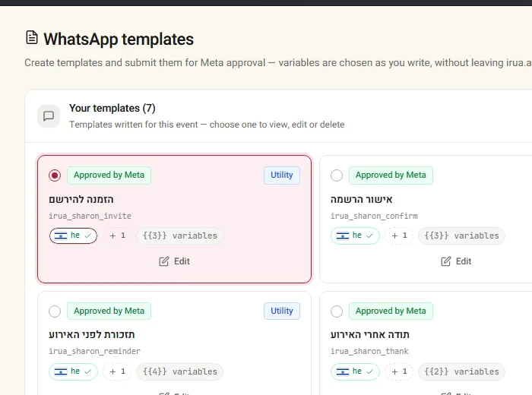Click the template title 'אישור הרשמה'
This screenshot has width=532, height=395.
coord(361,199)
